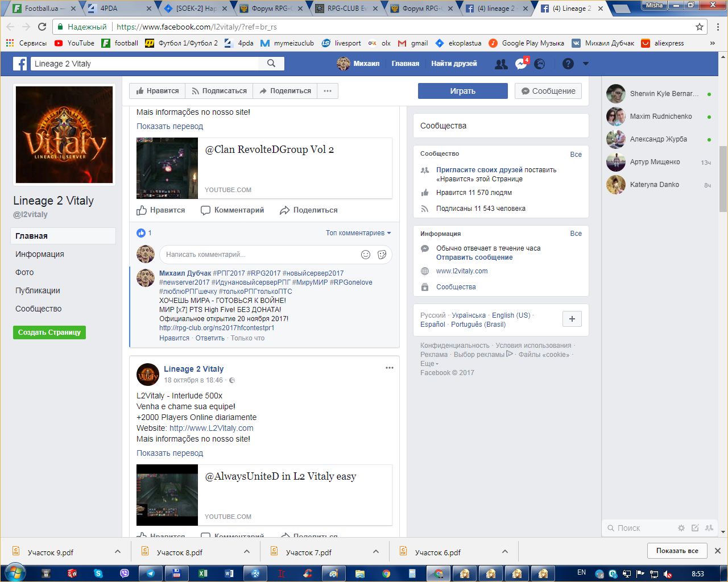The image size is (728, 582).
Task: Like Михаил Дубчак's comment
Action: (x=174, y=338)
